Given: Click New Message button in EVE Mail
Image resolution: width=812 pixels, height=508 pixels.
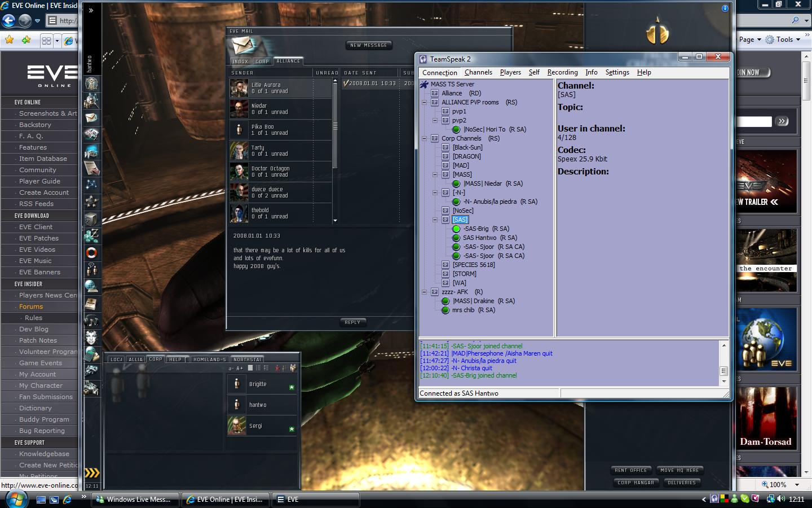Looking at the screenshot, I should (369, 45).
